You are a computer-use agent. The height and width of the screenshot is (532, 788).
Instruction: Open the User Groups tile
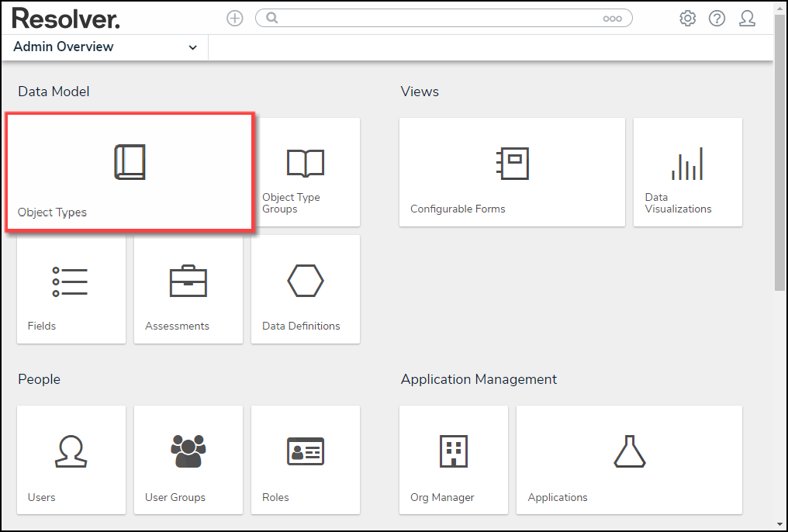pos(188,460)
